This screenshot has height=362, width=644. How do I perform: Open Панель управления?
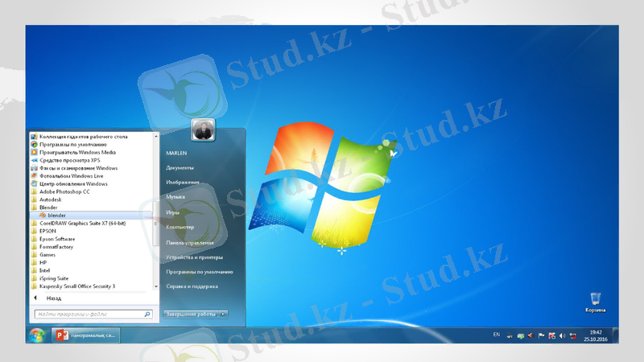[190, 243]
